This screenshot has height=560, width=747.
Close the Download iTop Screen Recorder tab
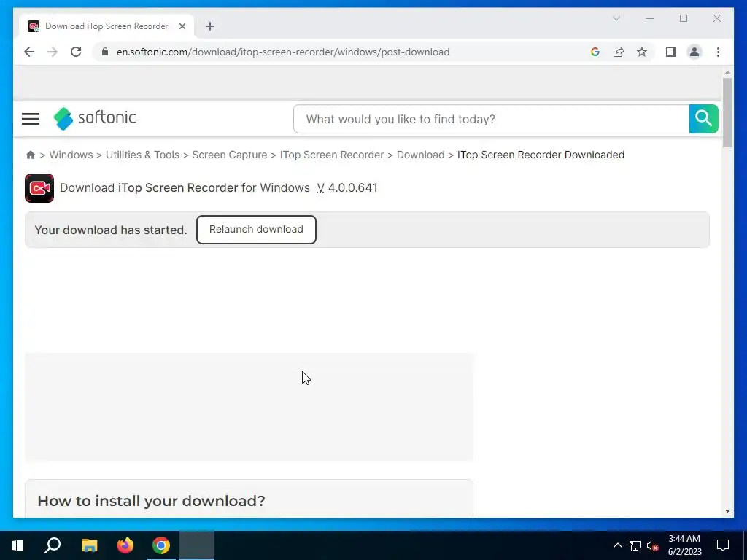(x=182, y=26)
